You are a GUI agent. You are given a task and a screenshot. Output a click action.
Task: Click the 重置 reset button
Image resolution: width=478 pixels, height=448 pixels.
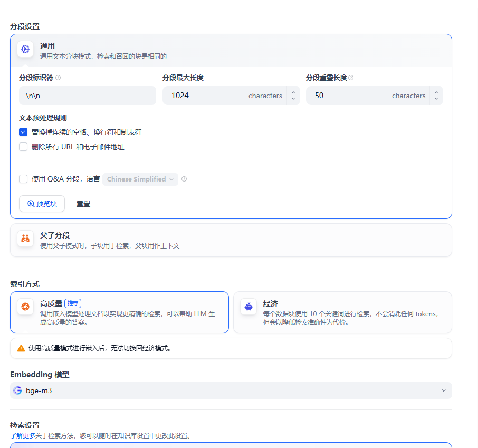[83, 204]
